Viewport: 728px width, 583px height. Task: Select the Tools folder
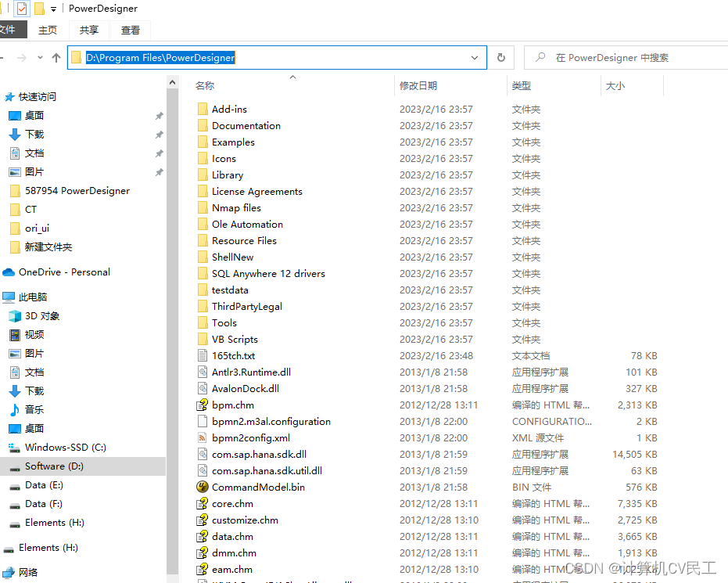[224, 323]
